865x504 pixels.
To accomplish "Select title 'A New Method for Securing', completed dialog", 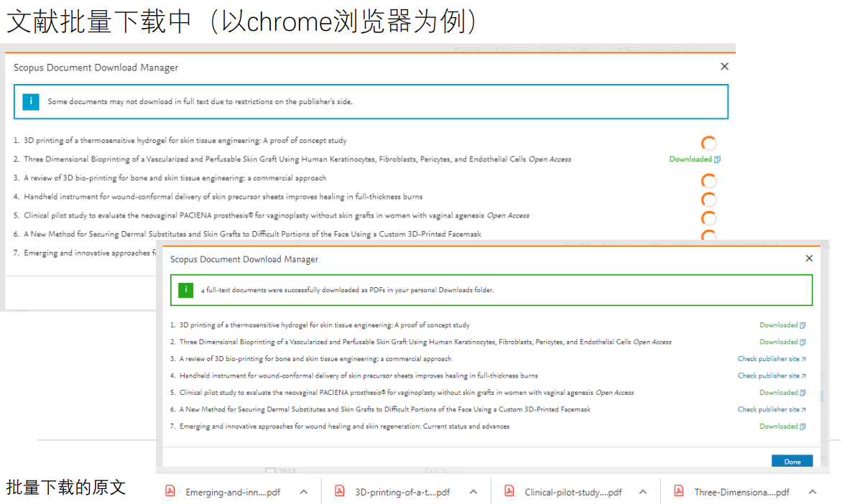I will (x=385, y=409).
